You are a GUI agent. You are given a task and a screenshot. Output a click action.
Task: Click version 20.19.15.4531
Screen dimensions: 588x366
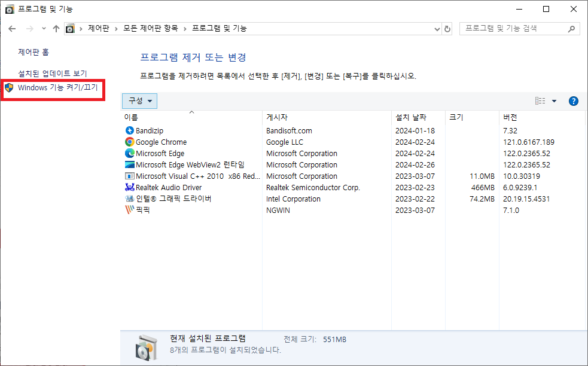526,199
